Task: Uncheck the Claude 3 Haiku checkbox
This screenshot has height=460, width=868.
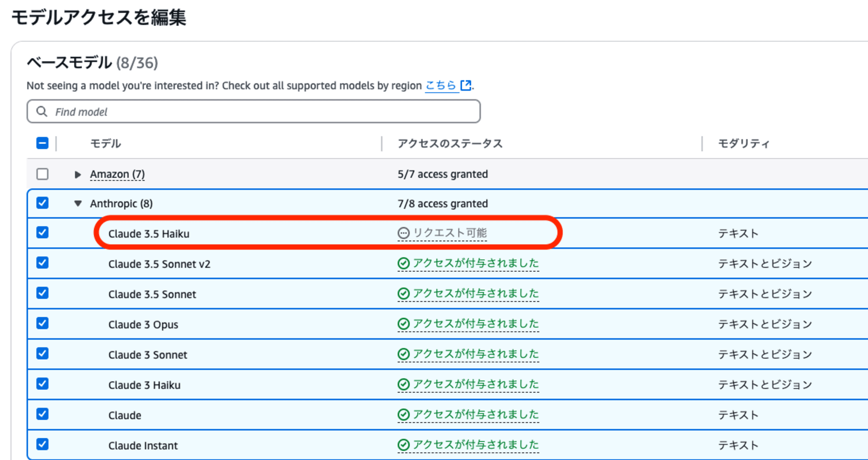Action: (x=43, y=384)
